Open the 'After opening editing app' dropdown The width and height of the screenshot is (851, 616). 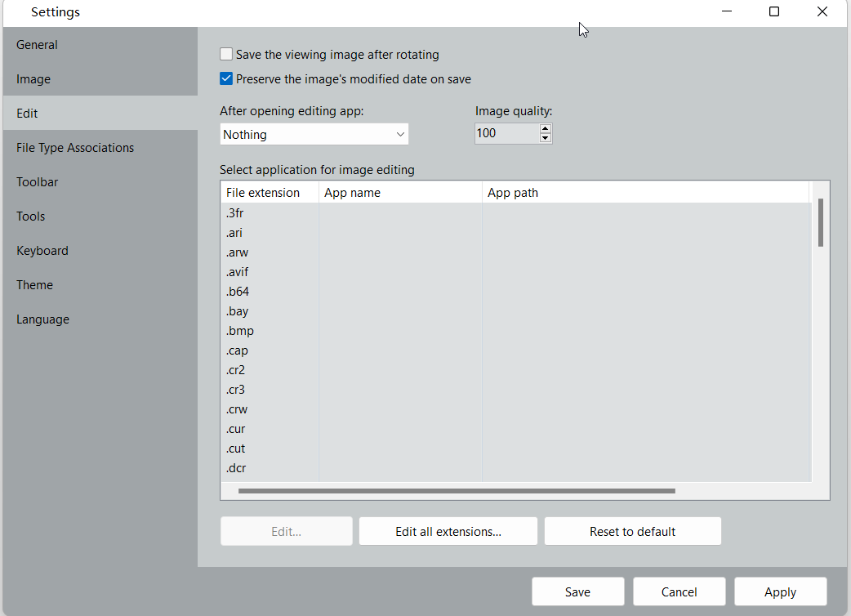[x=314, y=133]
